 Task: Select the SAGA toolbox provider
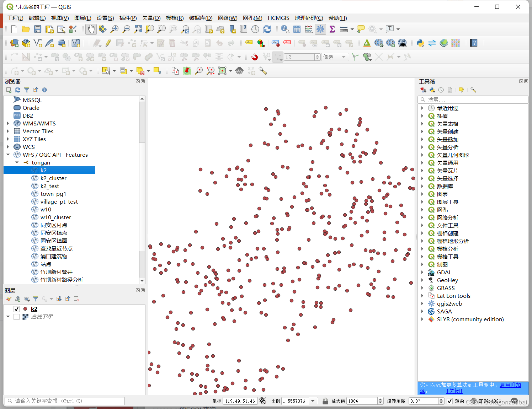coord(444,311)
